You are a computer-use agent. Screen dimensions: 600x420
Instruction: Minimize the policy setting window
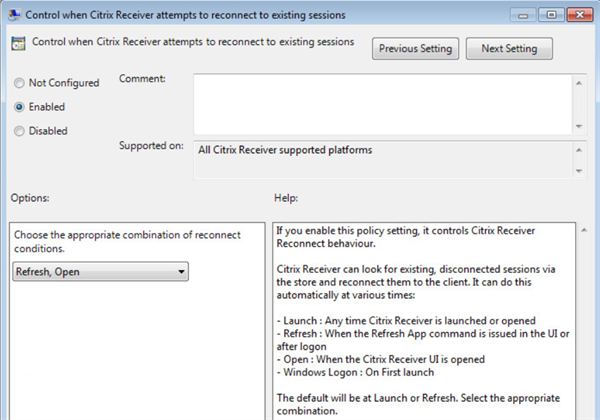pyautogui.click(x=523, y=15)
